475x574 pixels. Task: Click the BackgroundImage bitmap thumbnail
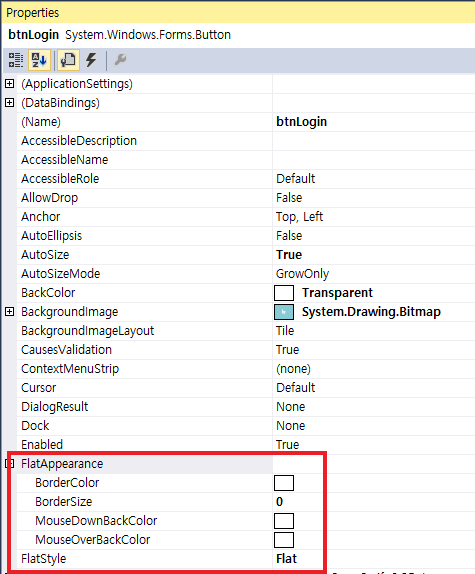[284, 312]
